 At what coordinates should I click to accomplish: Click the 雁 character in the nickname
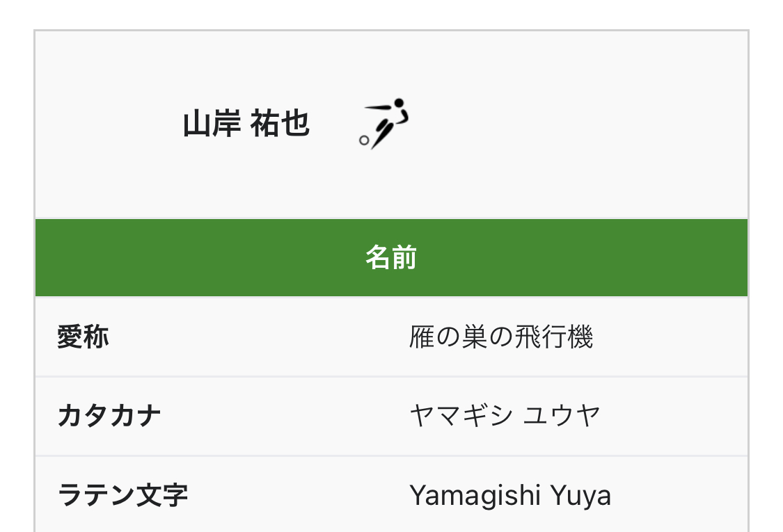pos(422,338)
